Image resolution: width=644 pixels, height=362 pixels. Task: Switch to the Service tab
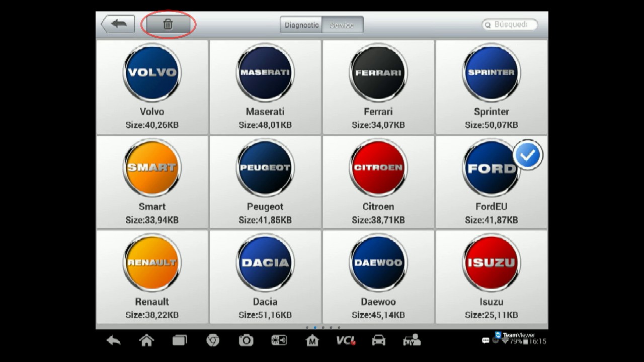pyautogui.click(x=342, y=25)
